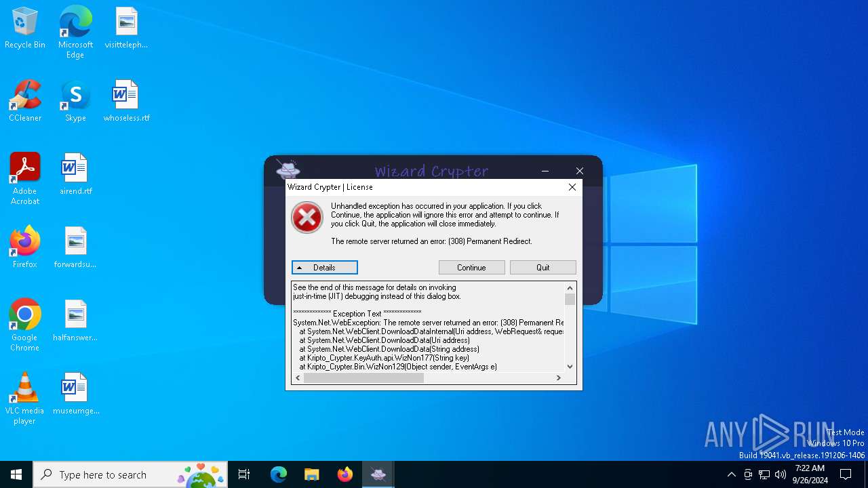Show hidden system tray icons

tap(731, 474)
